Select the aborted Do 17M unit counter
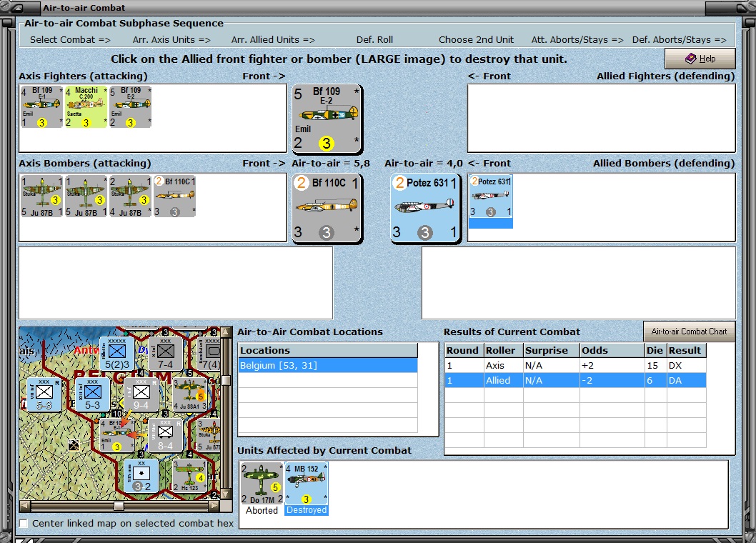 point(262,484)
